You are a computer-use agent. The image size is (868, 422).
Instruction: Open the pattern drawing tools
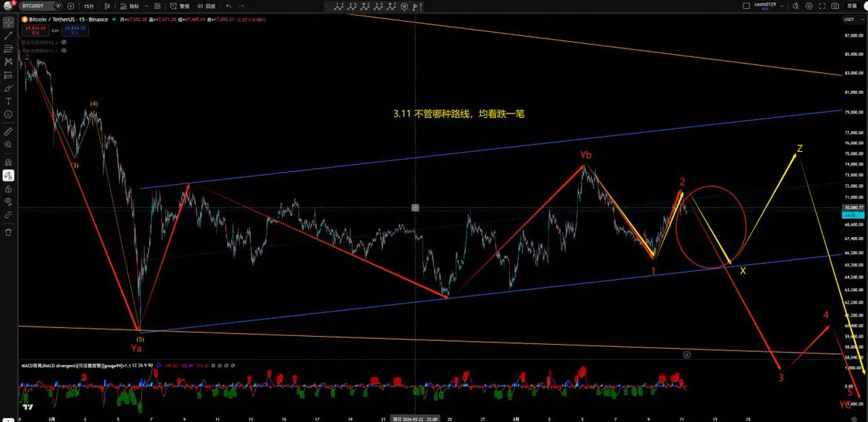pos(9,61)
